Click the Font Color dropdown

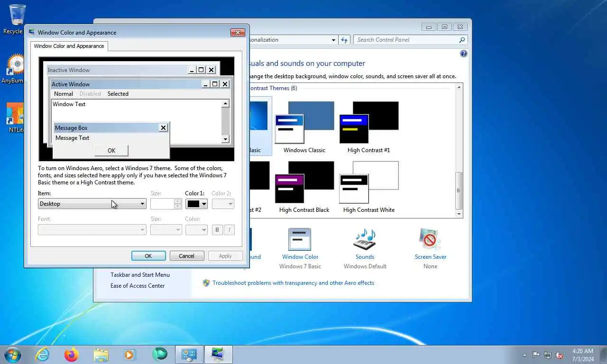pyautogui.click(x=196, y=230)
